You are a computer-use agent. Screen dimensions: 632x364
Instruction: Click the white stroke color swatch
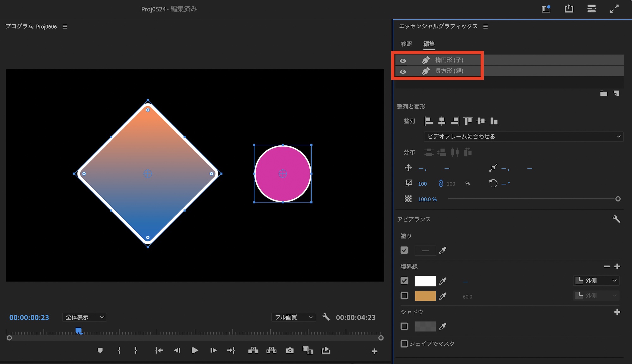coord(425,281)
